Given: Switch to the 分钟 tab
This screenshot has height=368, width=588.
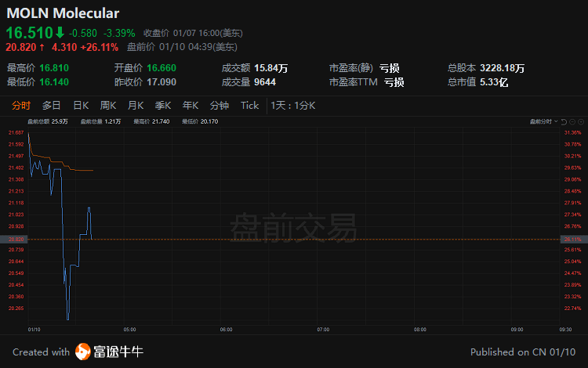Looking at the screenshot, I should pos(220,106).
